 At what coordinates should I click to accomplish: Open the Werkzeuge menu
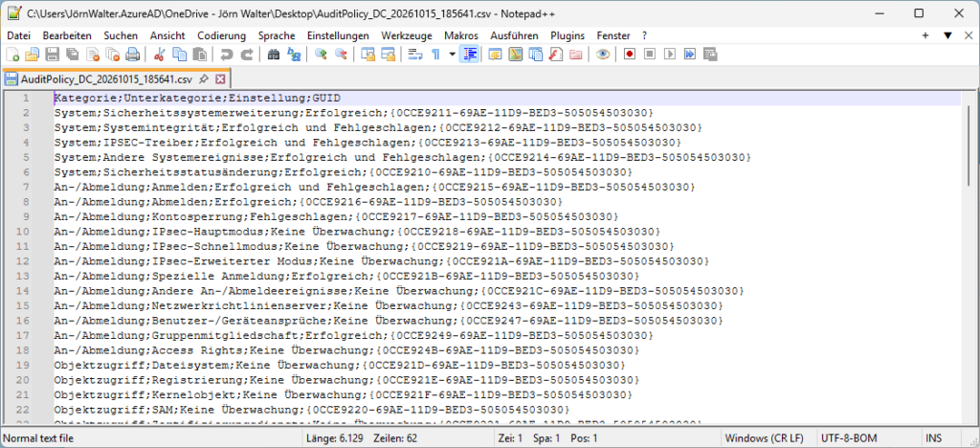[x=406, y=35]
